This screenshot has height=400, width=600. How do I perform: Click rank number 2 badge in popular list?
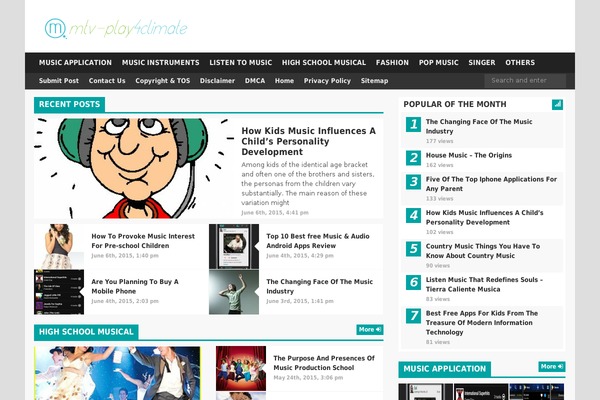413,158
